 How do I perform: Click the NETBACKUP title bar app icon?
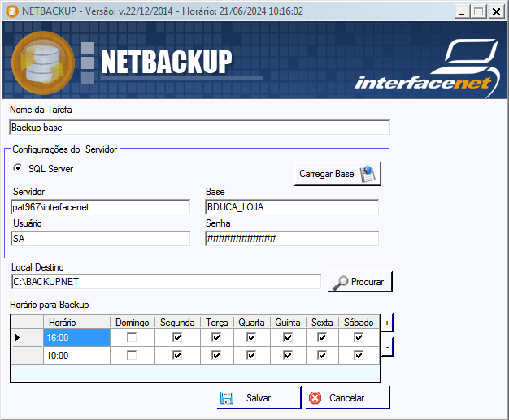[x=12, y=11]
